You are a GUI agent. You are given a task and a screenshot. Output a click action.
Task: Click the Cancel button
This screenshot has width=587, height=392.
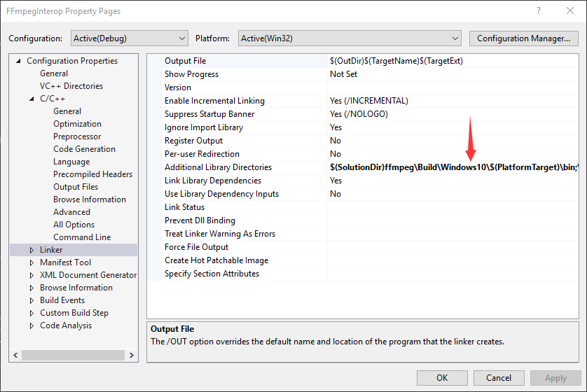(x=498, y=378)
